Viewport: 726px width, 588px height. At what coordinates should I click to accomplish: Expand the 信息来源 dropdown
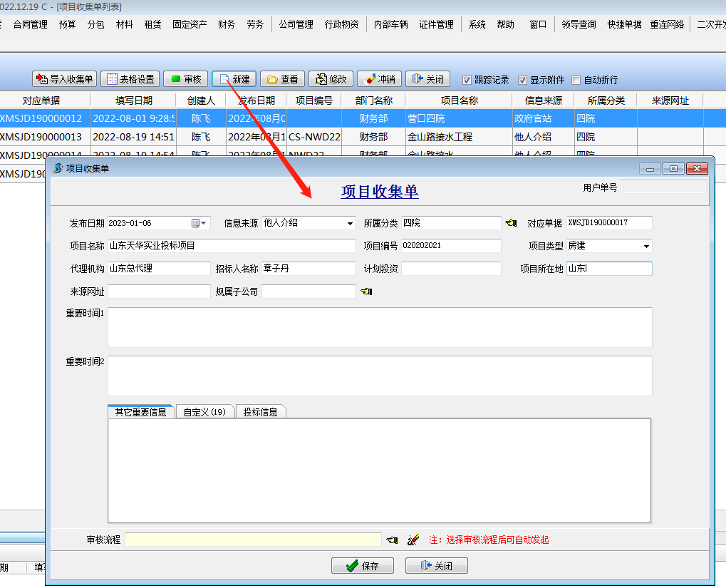coord(350,223)
